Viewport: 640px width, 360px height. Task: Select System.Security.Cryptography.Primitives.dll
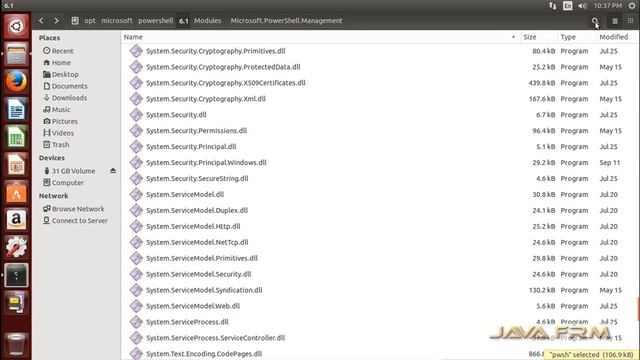click(216, 51)
